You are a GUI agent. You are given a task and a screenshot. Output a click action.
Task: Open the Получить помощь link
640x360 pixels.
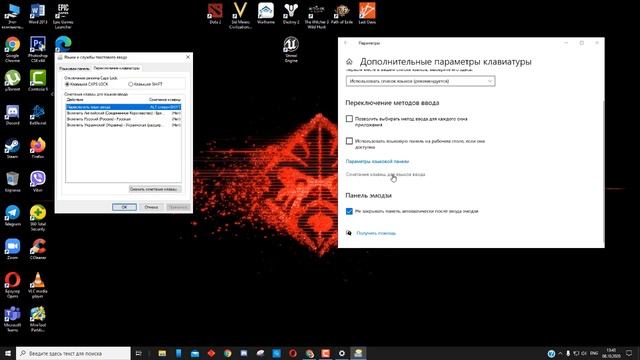point(376,233)
